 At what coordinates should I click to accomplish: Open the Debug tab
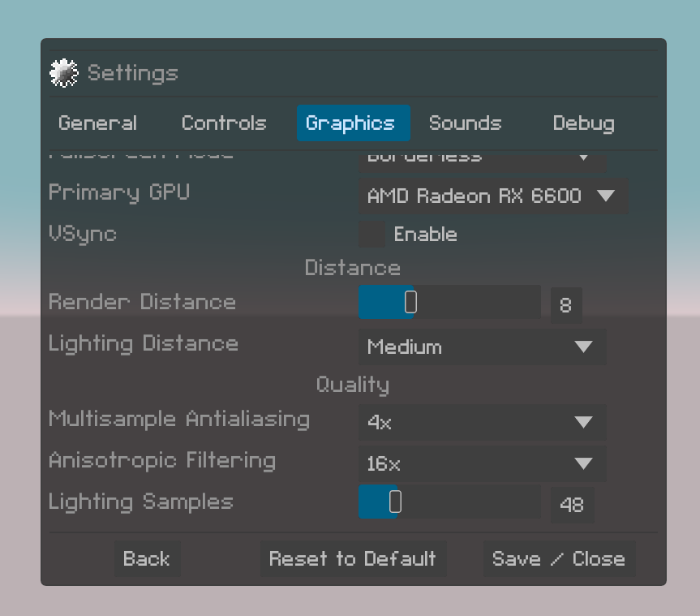point(583,123)
